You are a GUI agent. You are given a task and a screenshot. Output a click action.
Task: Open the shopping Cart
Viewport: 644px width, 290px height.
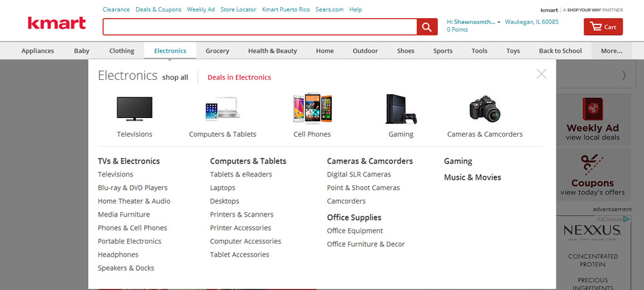[603, 27]
